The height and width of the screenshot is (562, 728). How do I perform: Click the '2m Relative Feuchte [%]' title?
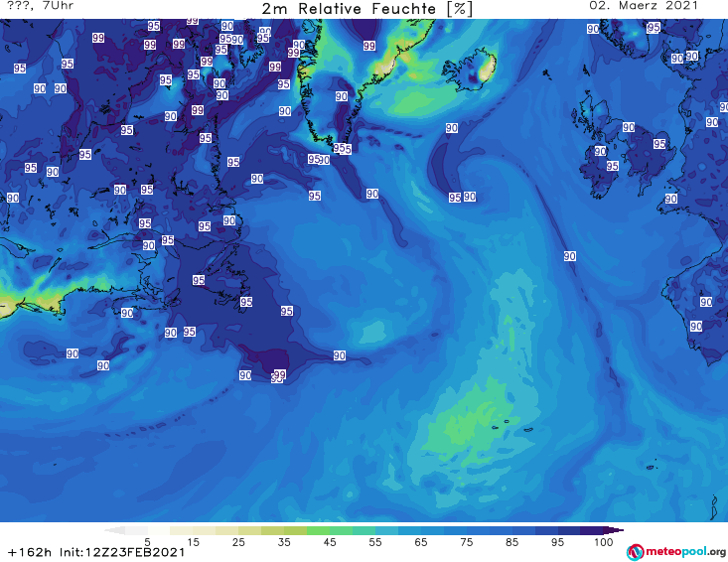coord(366,9)
